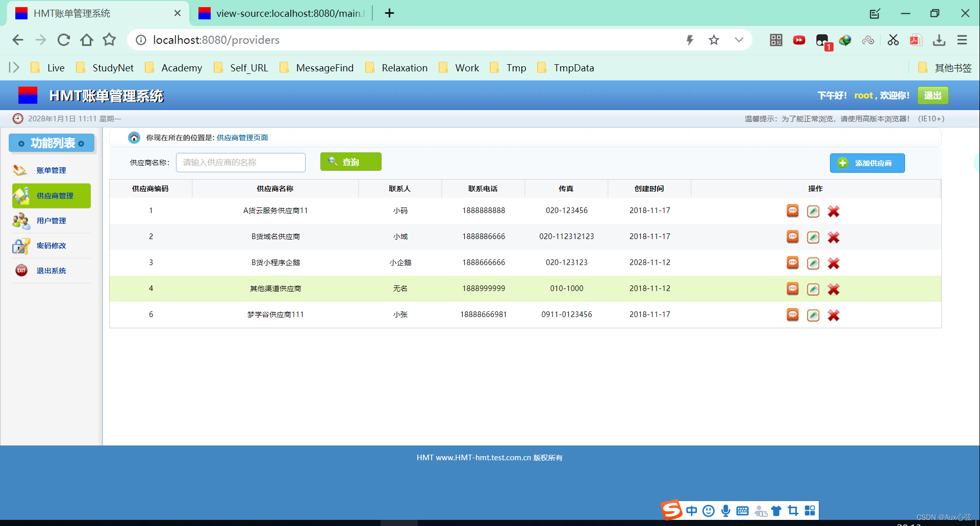Open the Relaxation bookmark folder
Viewport: 980px width, 526px height.
click(x=396, y=68)
